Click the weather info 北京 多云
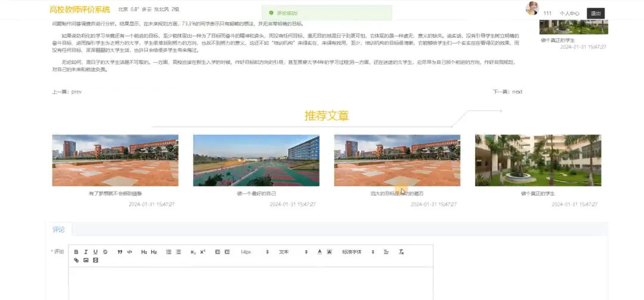 click(148, 9)
